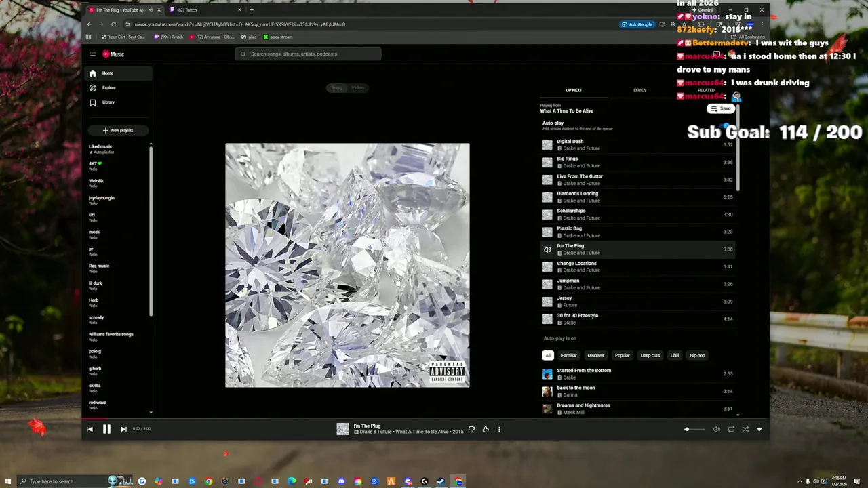The image size is (868, 488).
Task: Open the three-dot menu in player bar
Action: pyautogui.click(x=499, y=429)
